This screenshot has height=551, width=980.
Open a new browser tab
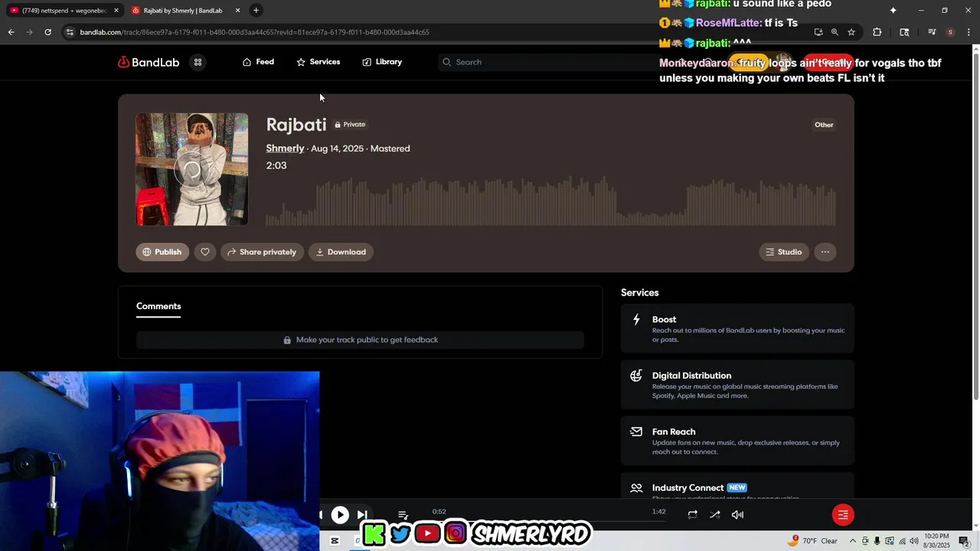coord(256,11)
